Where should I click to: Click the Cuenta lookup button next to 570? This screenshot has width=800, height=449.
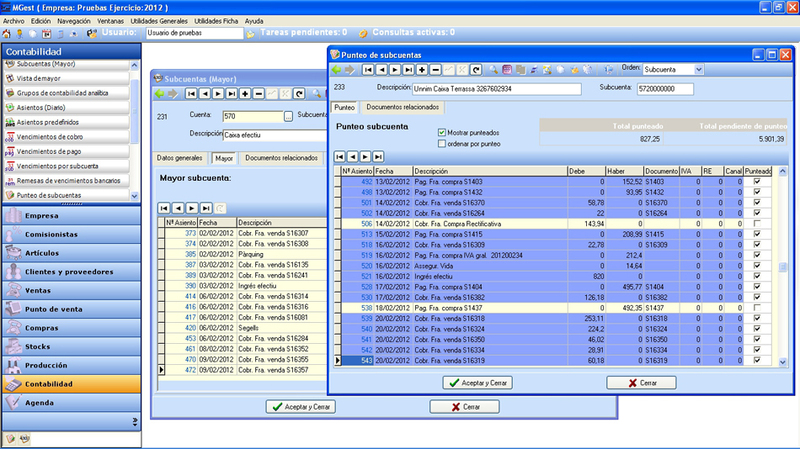pos(288,116)
